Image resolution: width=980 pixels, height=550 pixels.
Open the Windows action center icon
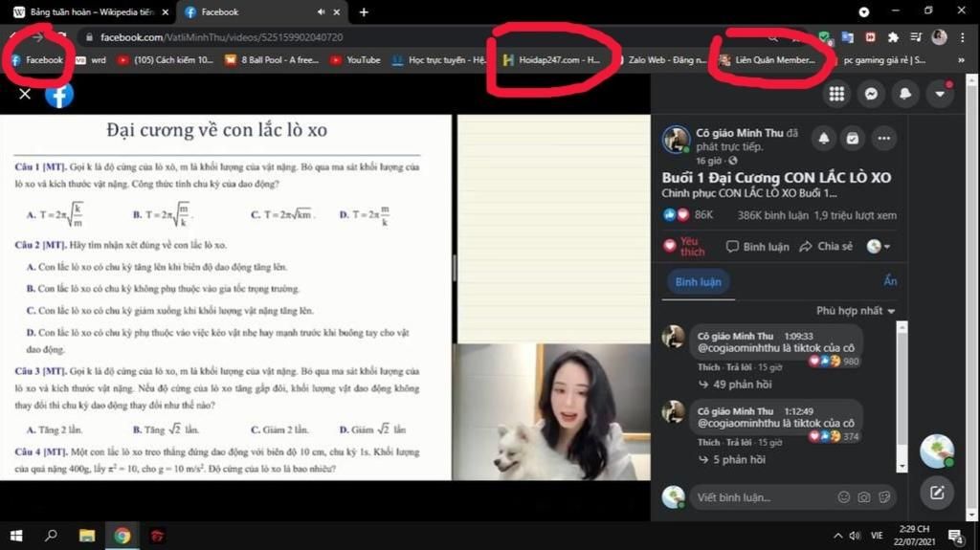point(955,536)
